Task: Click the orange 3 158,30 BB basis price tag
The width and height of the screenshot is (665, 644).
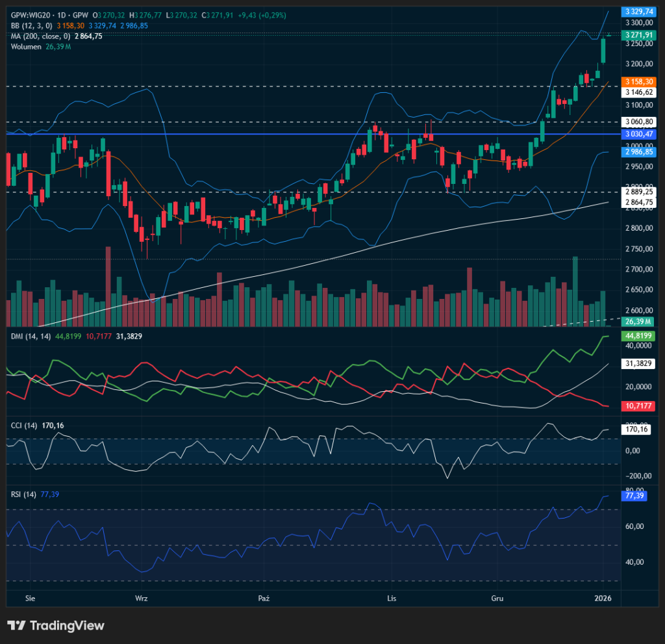Action: coord(638,81)
